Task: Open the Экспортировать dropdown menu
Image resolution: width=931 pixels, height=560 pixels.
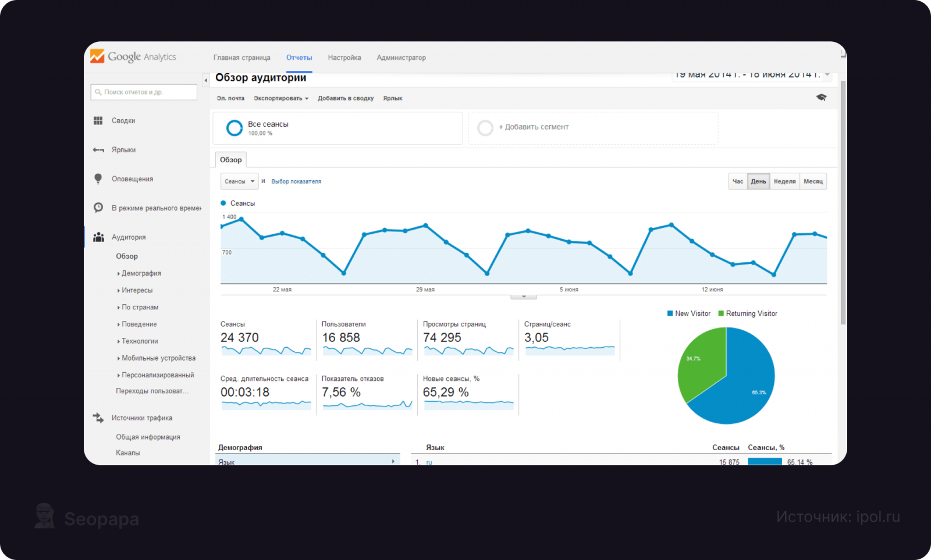Action: [281, 98]
